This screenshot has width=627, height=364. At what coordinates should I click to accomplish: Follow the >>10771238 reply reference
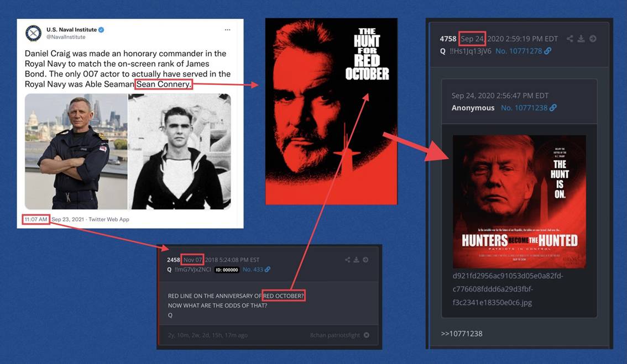[x=462, y=334]
